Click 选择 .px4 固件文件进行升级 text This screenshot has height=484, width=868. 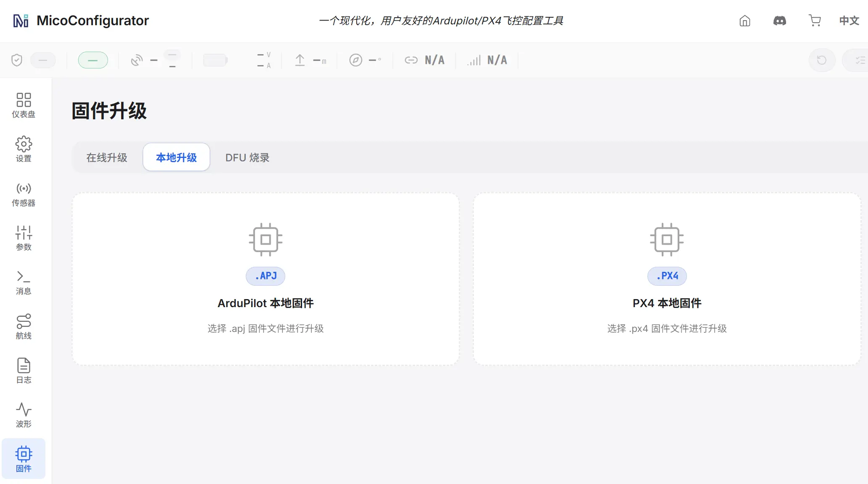click(667, 328)
